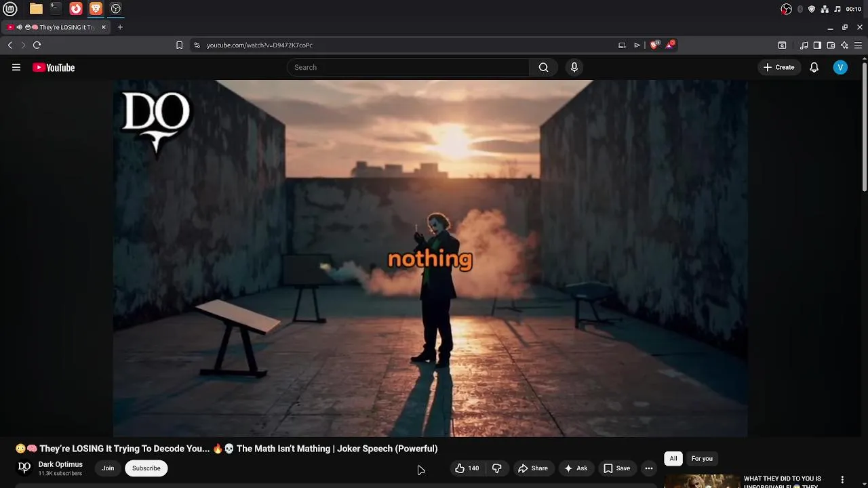Click the Create button
The height and width of the screenshot is (488, 868).
tap(778, 67)
